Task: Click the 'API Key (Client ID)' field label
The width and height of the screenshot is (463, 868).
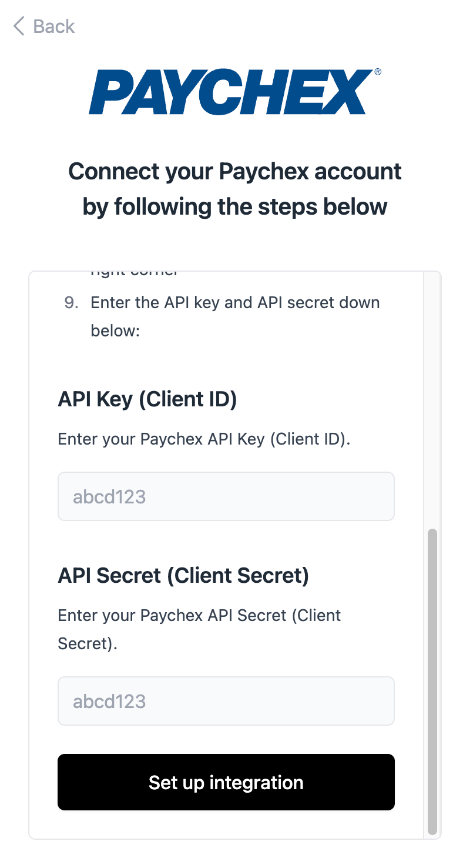Action: point(147,399)
